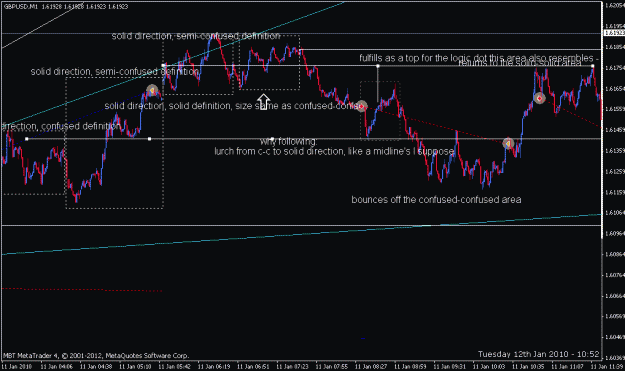
Task: Click the 'Tuesday 12th Jan 2010 - 10:52' label
Action: click(x=539, y=354)
